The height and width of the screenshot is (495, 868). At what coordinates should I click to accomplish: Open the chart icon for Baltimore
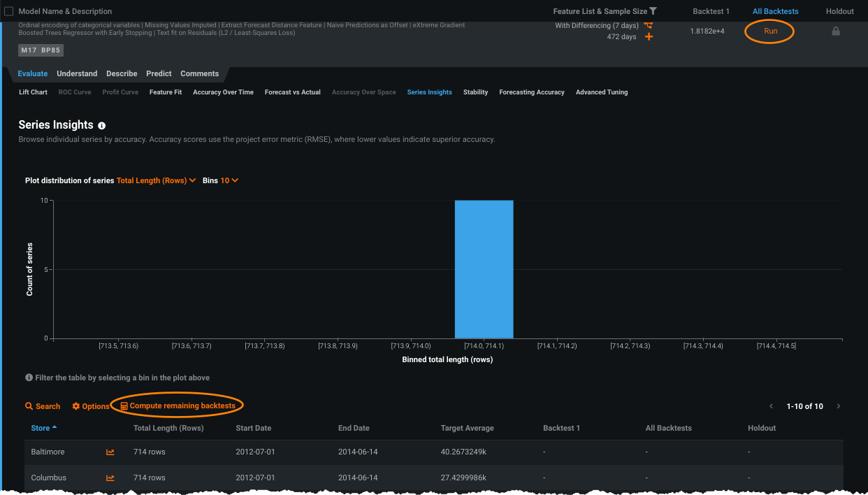110,452
